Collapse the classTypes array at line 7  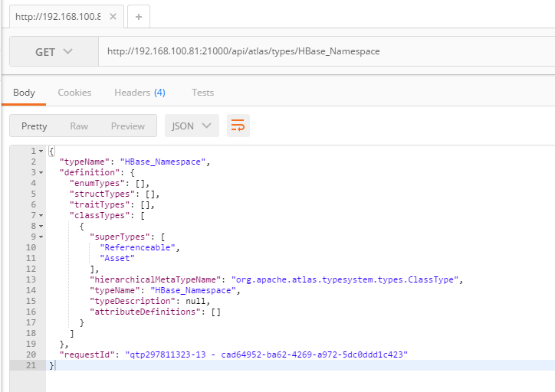(41, 216)
